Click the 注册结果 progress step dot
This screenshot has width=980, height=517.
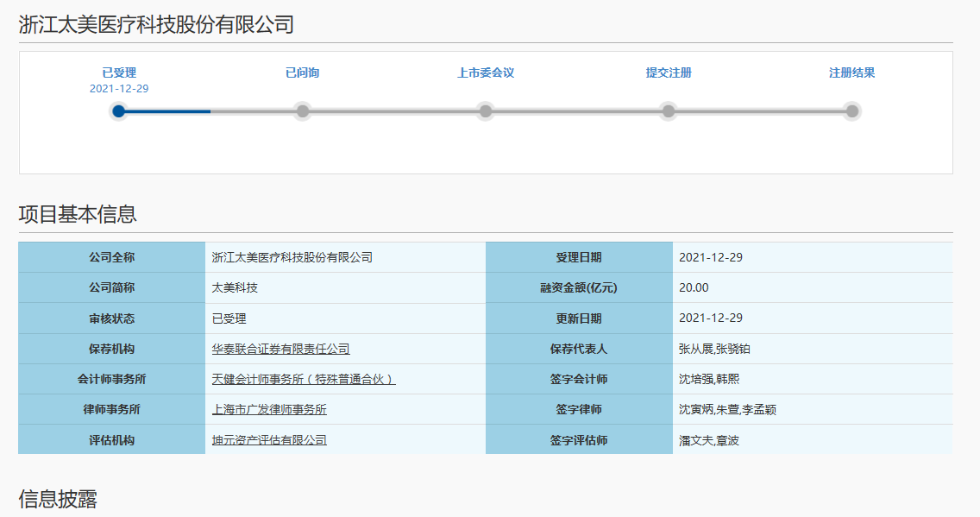point(851,111)
